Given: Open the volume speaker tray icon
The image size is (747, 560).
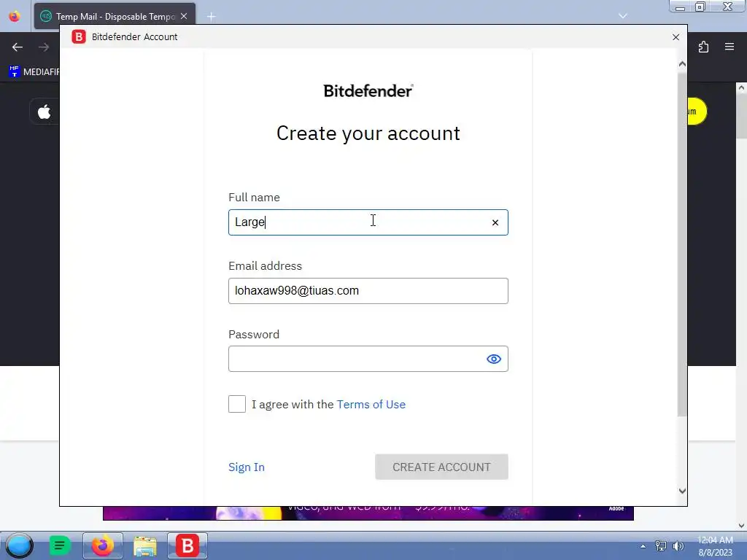Looking at the screenshot, I should click(678, 546).
